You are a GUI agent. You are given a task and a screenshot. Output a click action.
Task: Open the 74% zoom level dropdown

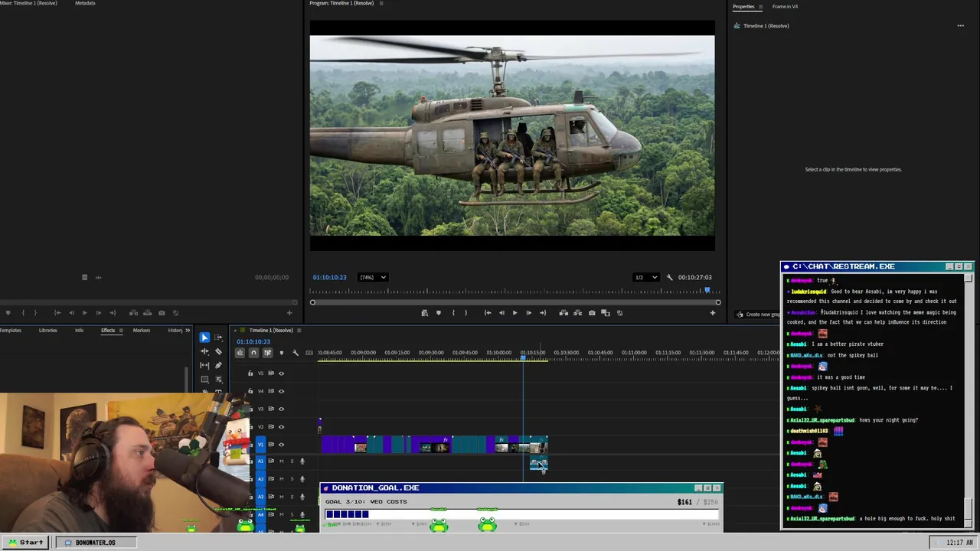click(373, 277)
